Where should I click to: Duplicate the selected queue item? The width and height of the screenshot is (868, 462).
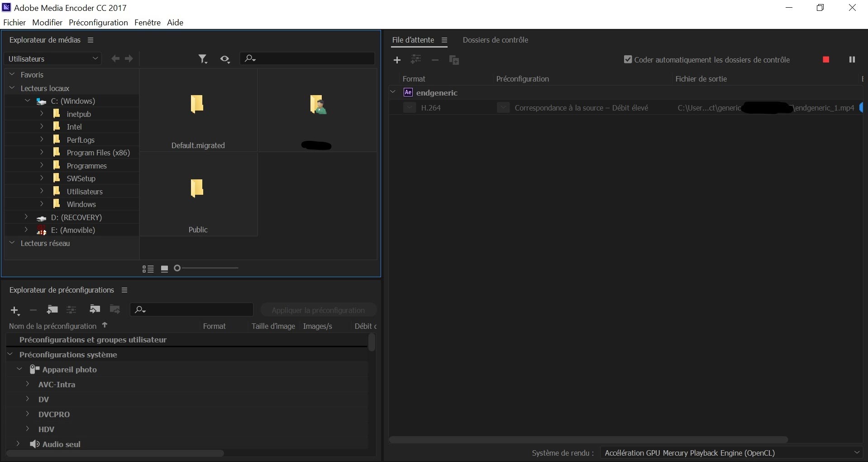pyautogui.click(x=454, y=60)
